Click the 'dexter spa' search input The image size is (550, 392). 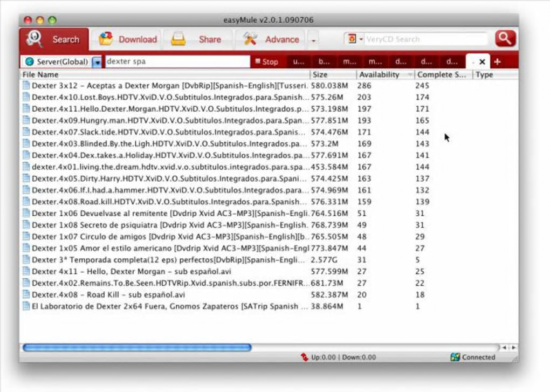177,61
